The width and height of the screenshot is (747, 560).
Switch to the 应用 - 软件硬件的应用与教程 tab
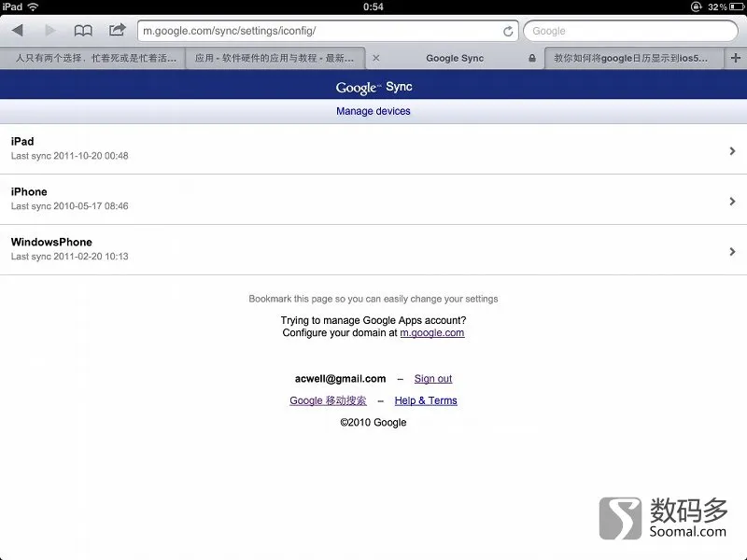tap(275, 58)
